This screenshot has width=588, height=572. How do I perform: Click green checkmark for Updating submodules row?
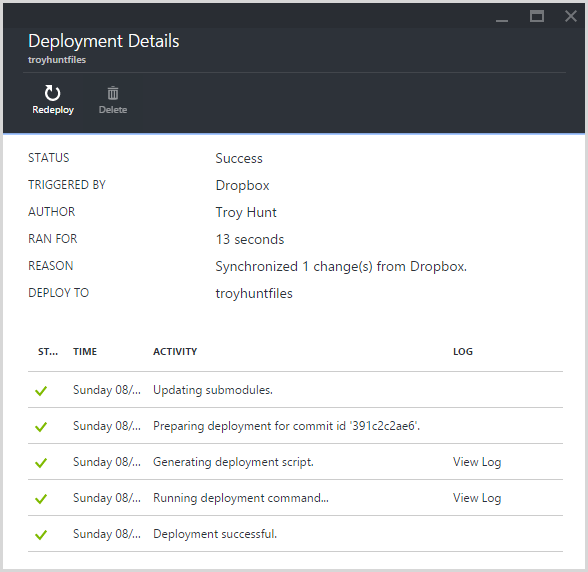tap(41, 390)
